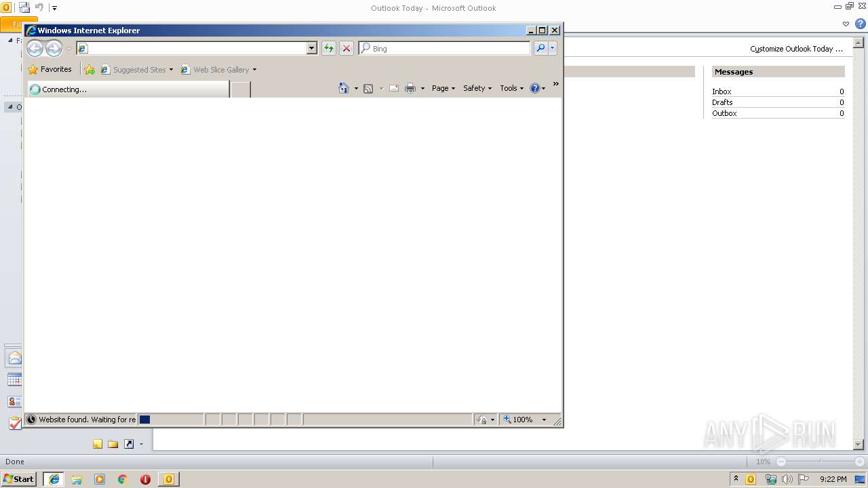Click the RSS Feeds icon

click(368, 88)
